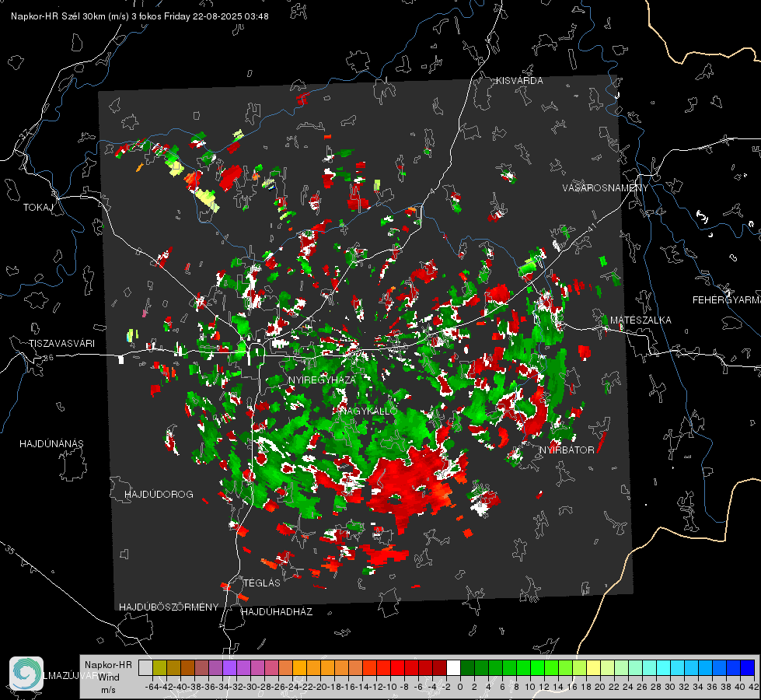
Task: Click the VASAROSNAMENY label
Action: point(606,188)
